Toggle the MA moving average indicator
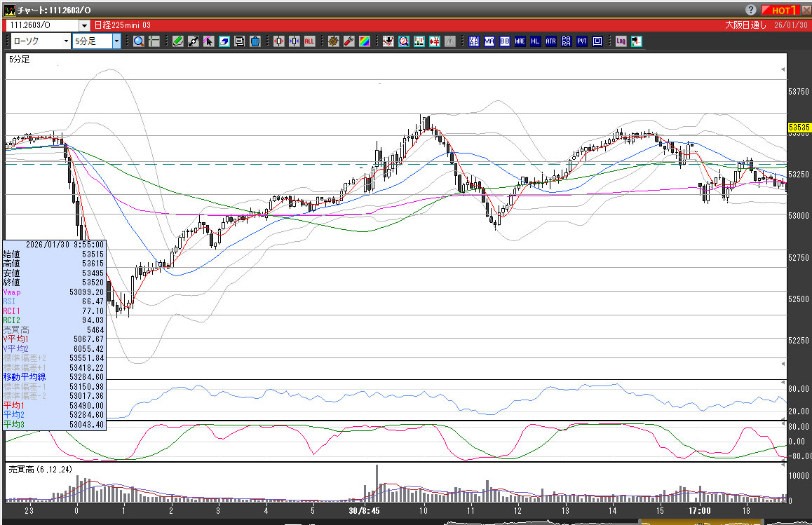The image size is (812, 525). pos(489,41)
